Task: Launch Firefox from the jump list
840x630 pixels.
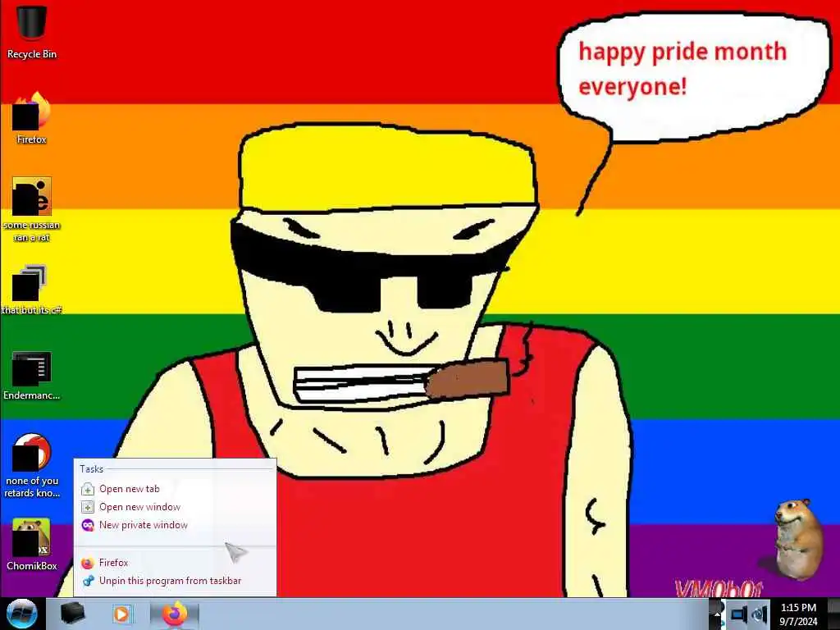Action: click(x=175, y=563)
